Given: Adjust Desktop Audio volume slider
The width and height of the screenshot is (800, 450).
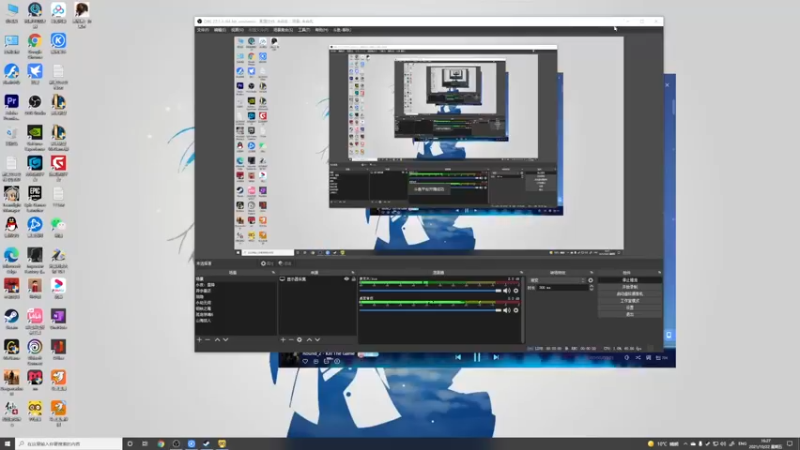Looking at the screenshot, I should [431, 310].
